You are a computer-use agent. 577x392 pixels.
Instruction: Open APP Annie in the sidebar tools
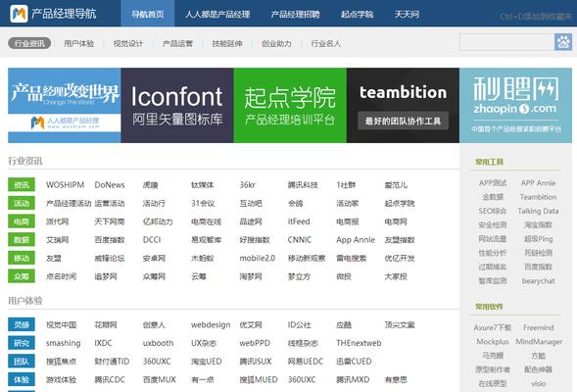click(538, 183)
